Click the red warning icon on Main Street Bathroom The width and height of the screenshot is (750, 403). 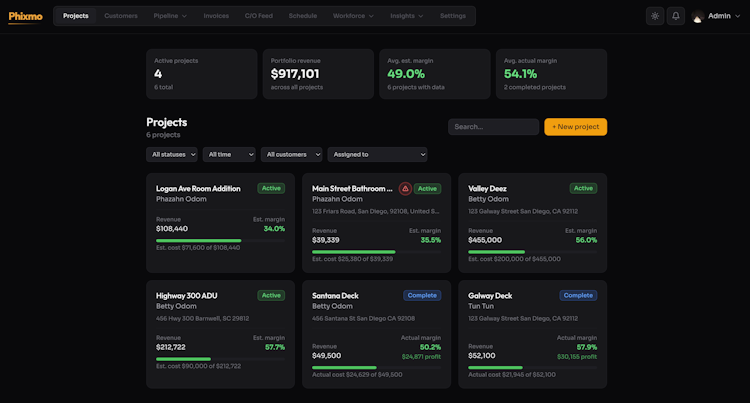(405, 189)
